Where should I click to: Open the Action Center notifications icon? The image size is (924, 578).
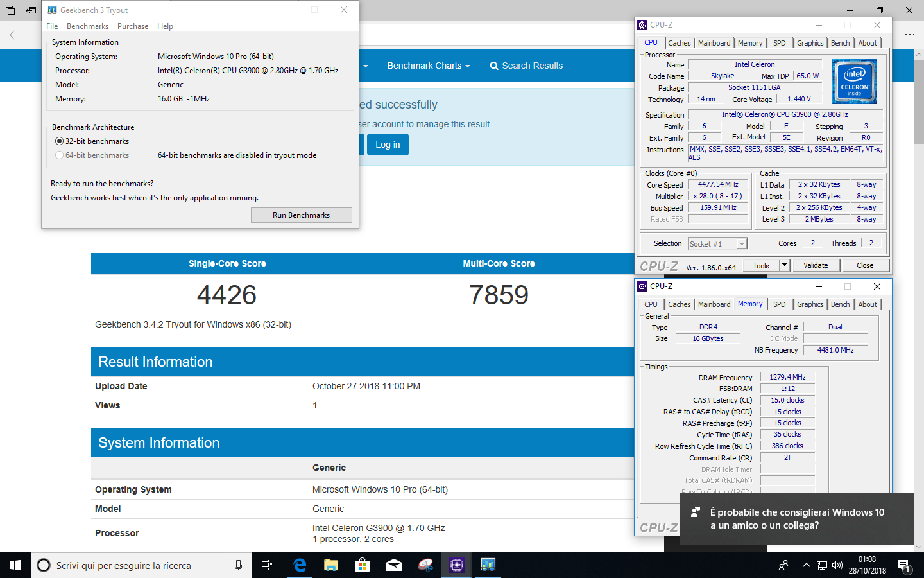[904, 565]
